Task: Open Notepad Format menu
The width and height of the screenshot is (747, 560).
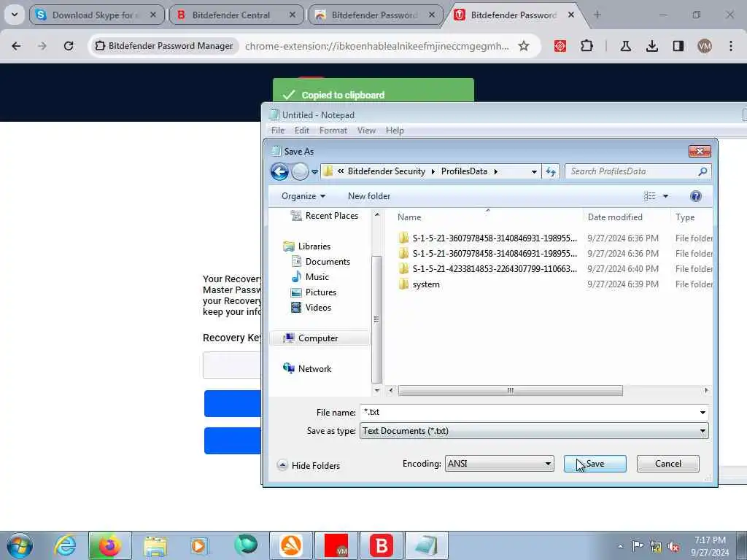Action: 333,131
